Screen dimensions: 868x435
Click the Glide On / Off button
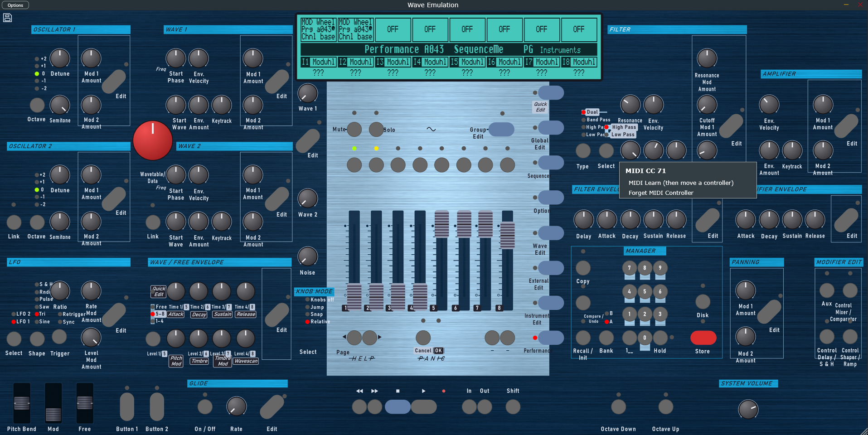(x=205, y=406)
